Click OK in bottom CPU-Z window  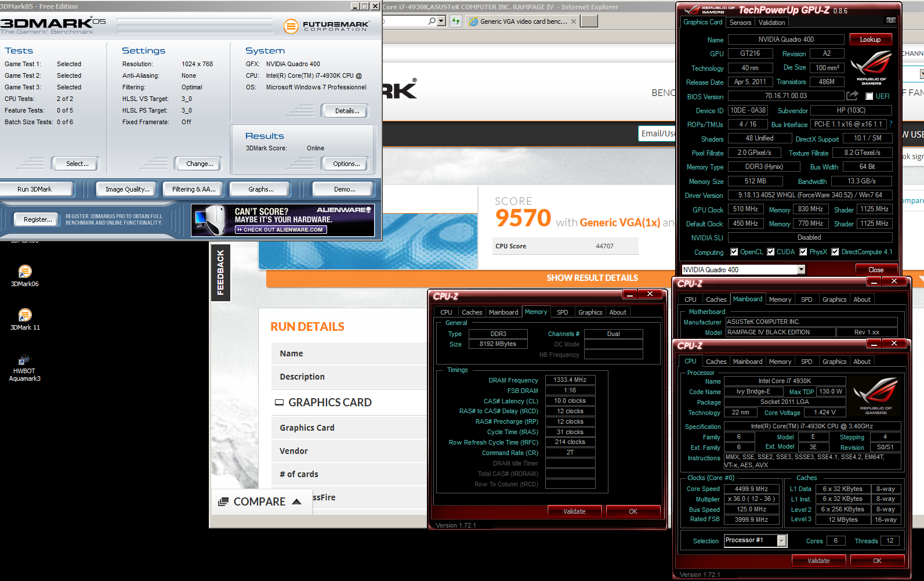coord(877,561)
